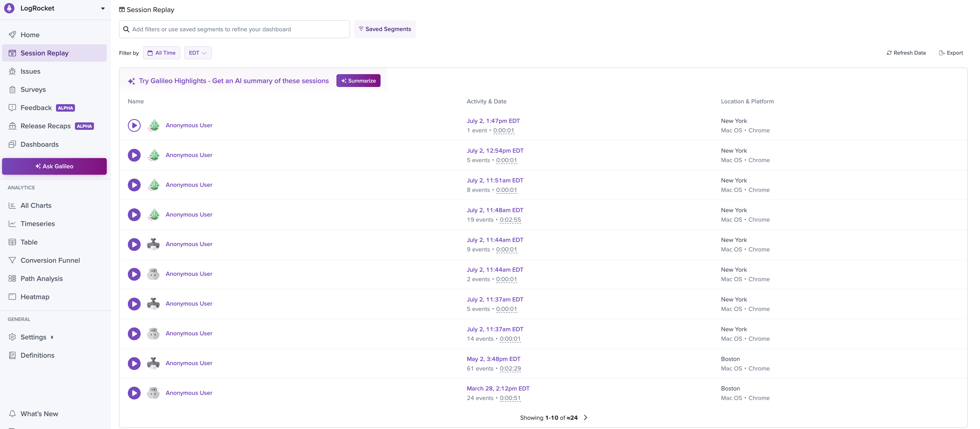The width and height of the screenshot is (980, 429).
Task: Click the 0:02:55 duration text
Action: [510, 220]
